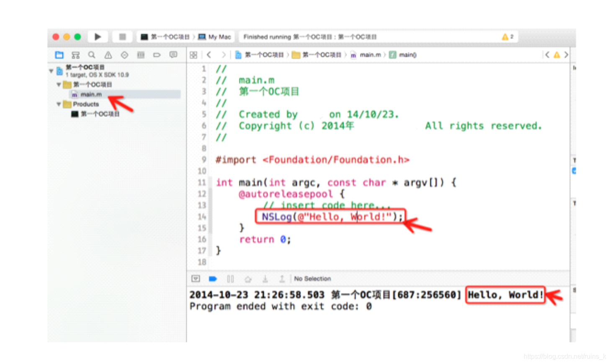Hide the debug area toggle
610x364 pixels.
point(196,279)
